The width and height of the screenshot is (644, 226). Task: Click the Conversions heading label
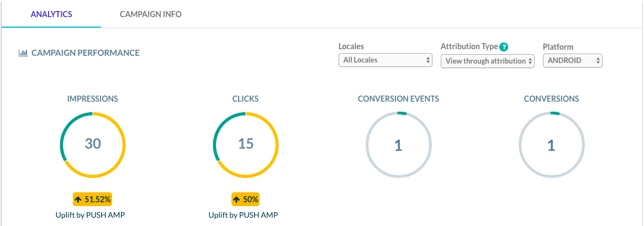(x=551, y=99)
